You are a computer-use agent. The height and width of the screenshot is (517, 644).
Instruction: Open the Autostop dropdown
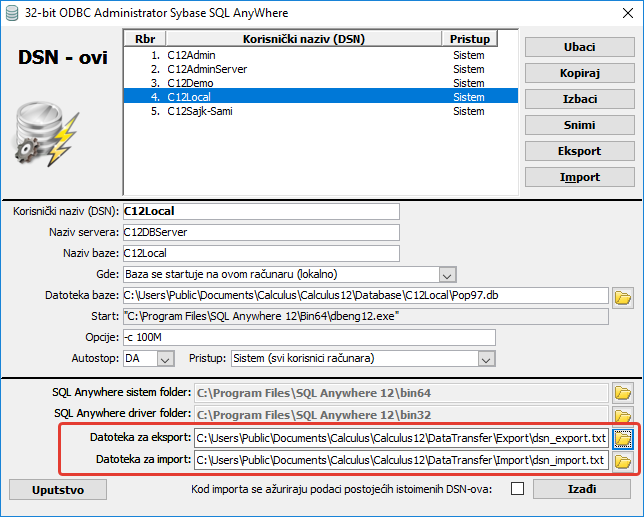(166, 358)
